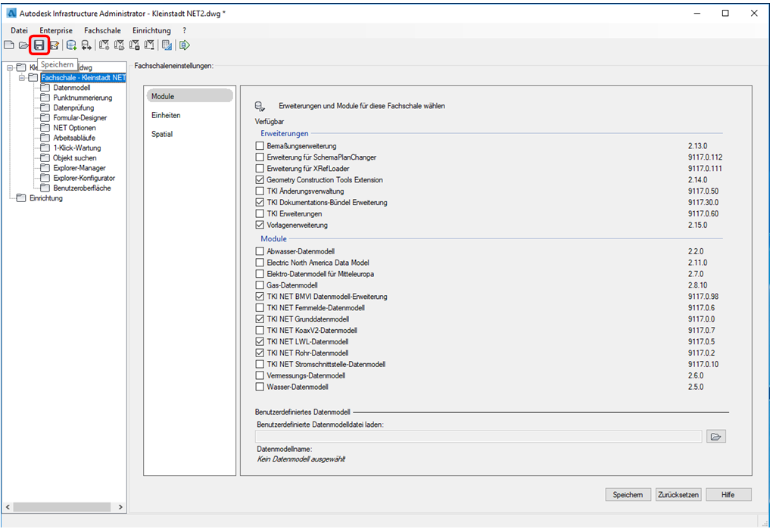
Task: Click the database with green plus icon
Action: (71, 45)
